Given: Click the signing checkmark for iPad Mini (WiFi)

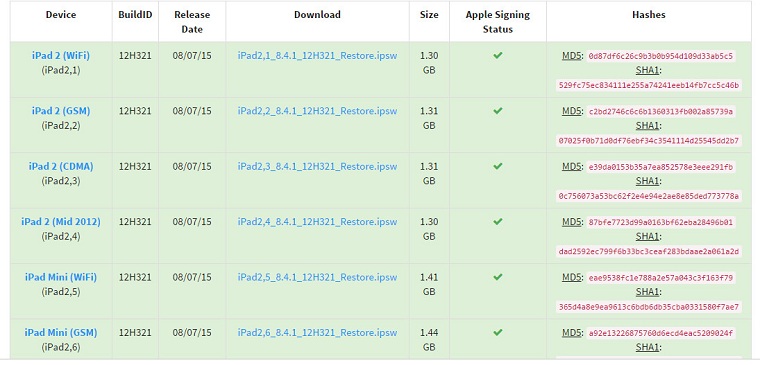Looking at the screenshot, I should pyautogui.click(x=497, y=277).
